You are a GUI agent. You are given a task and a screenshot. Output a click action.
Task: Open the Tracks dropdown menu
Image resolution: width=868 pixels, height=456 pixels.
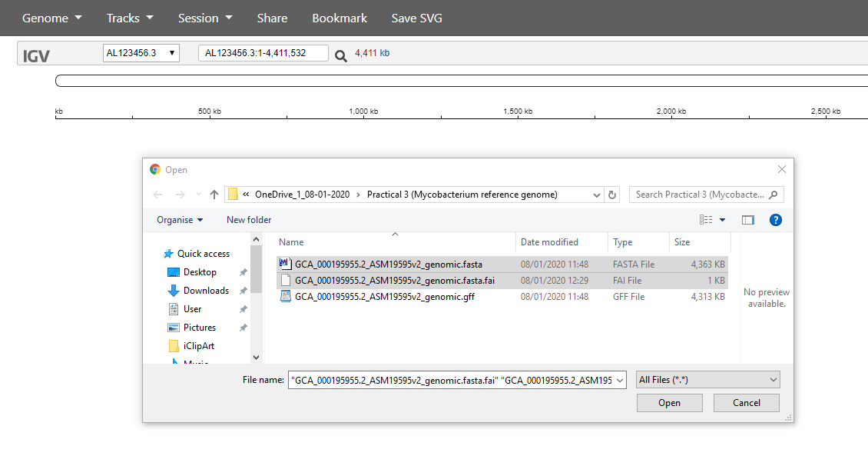[x=130, y=18]
